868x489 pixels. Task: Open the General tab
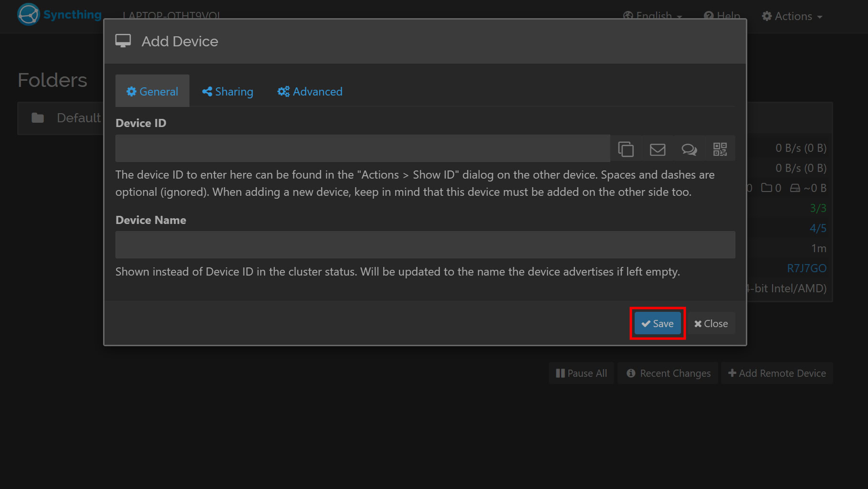click(152, 91)
